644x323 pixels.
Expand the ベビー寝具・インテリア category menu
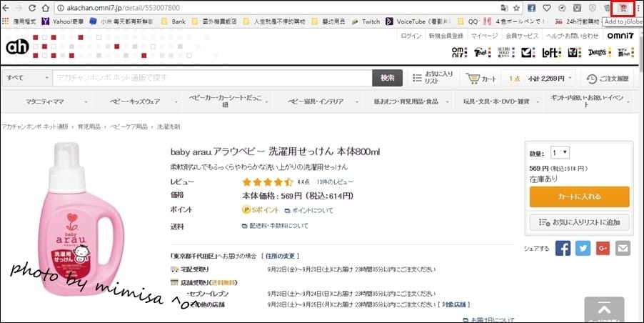click(x=318, y=101)
